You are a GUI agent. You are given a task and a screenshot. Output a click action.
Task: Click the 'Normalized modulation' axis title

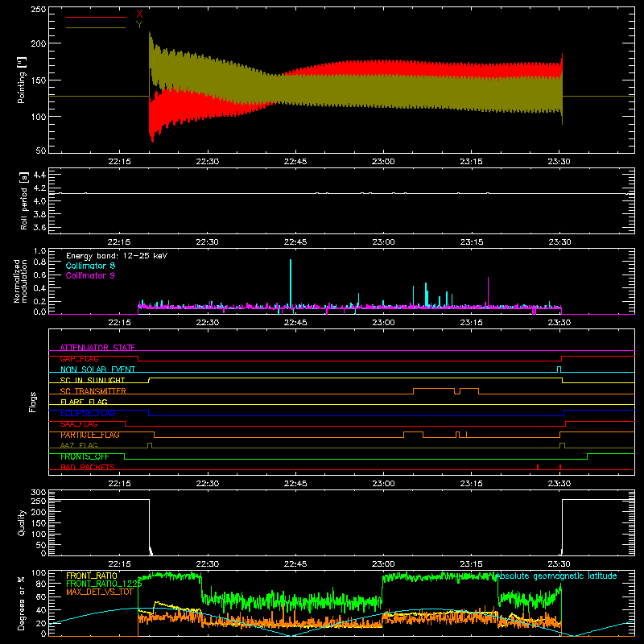20,281
